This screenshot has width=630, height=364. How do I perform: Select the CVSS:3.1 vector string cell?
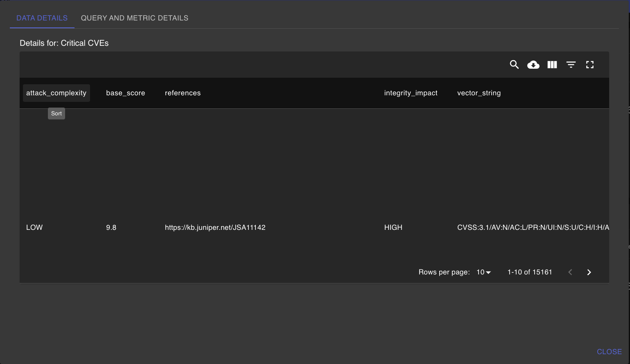pyautogui.click(x=533, y=227)
